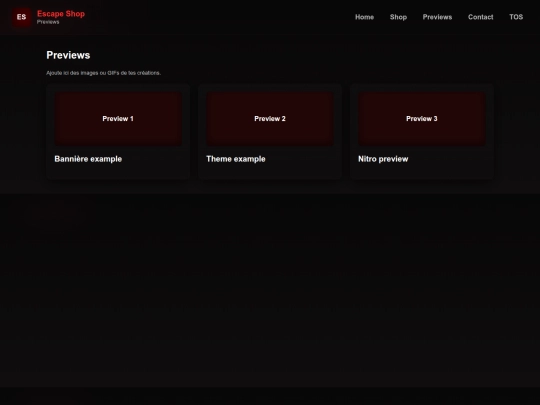Viewport: 540px width, 405px height.
Task: Go to the Home page
Action: [364, 17]
